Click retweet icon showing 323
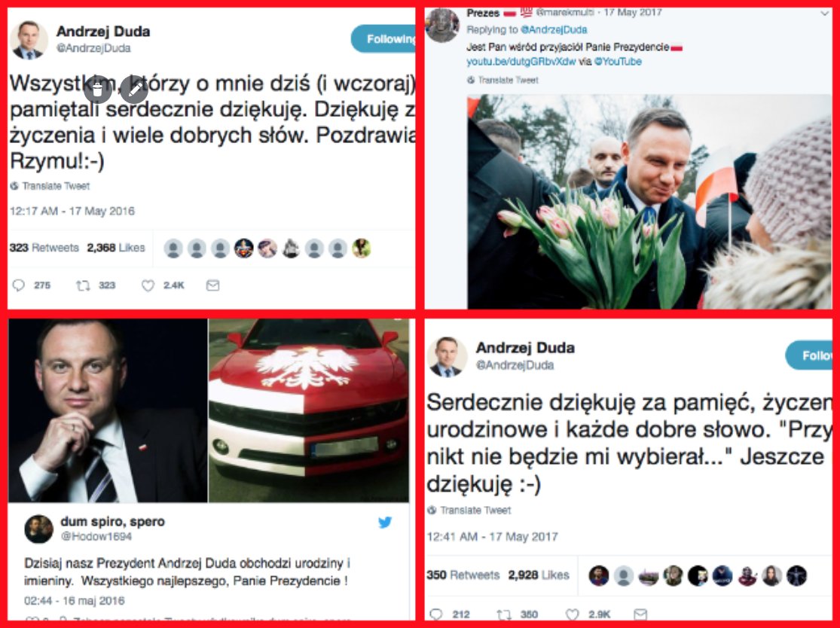The height and width of the screenshot is (628, 840). pos(83,285)
